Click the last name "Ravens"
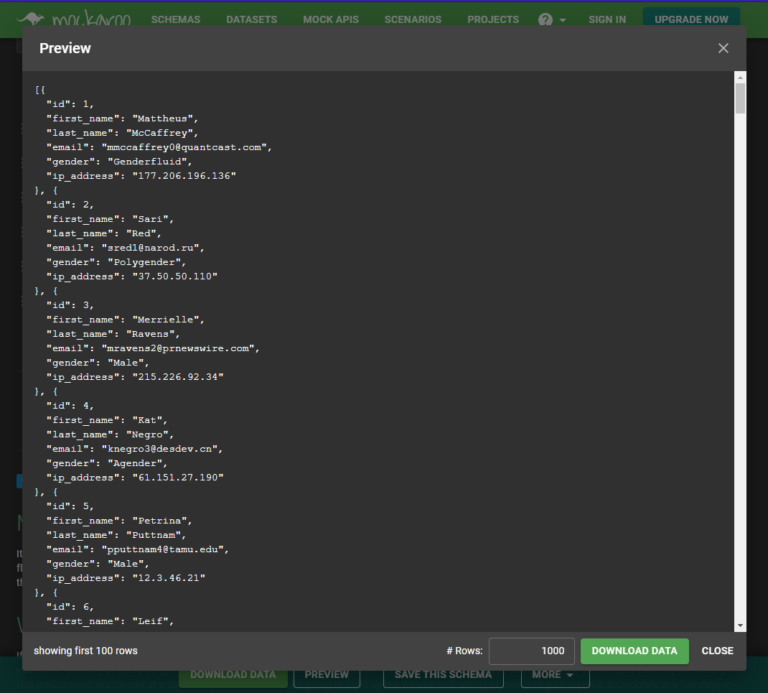Image resolution: width=768 pixels, height=693 pixels. tap(150, 334)
